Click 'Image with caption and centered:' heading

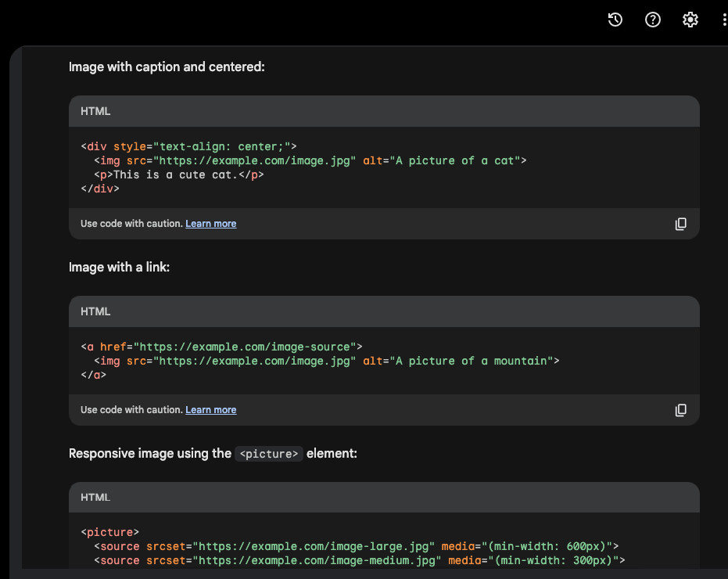click(167, 67)
